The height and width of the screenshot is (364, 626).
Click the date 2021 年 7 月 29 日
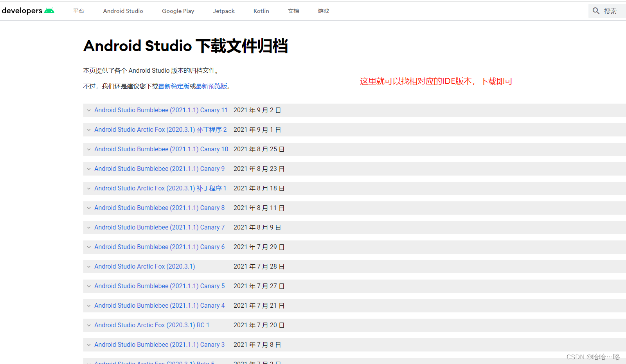tap(259, 247)
